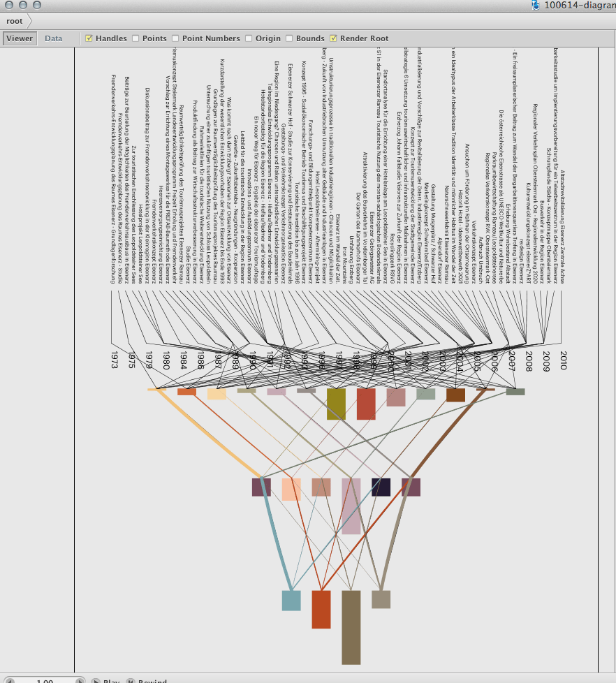Select the 2008 year label
This screenshot has height=683, width=616.
pyautogui.click(x=529, y=361)
